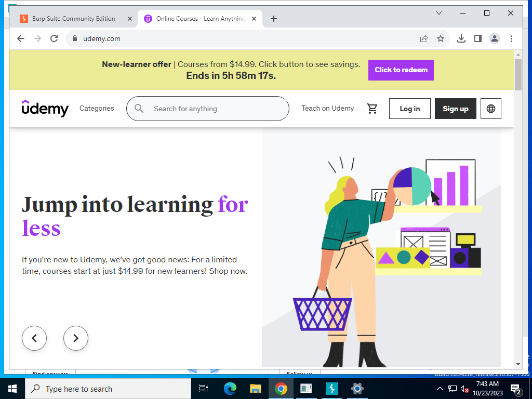This screenshot has width=532, height=399.
Task: Click the Log in button
Action: pyautogui.click(x=409, y=109)
